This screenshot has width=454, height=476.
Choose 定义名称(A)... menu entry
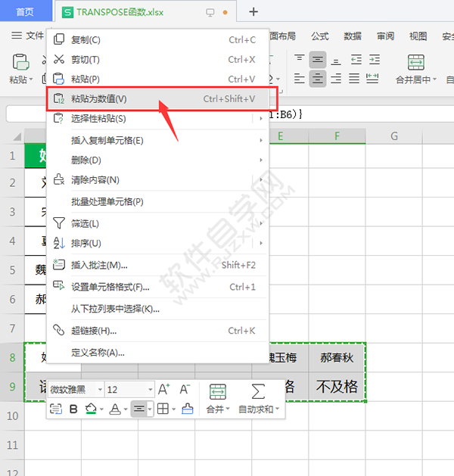coord(158,353)
